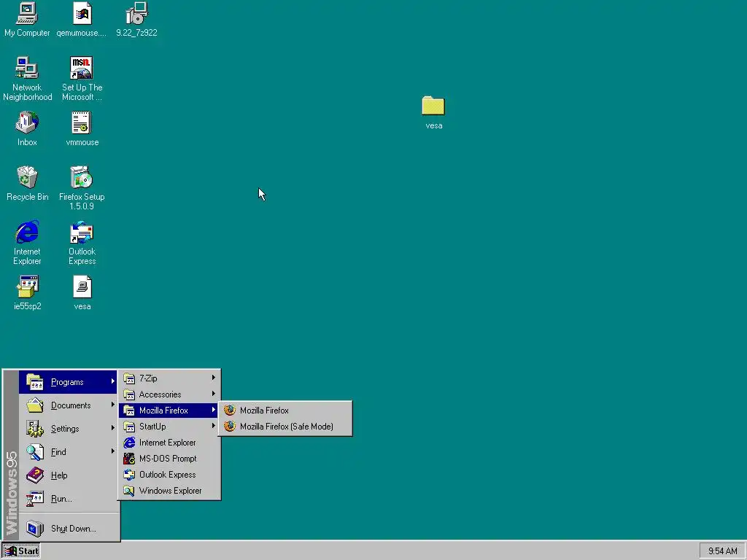Choose Internet Explorer from Programs menu
The height and width of the screenshot is (560, 747).
169,443
